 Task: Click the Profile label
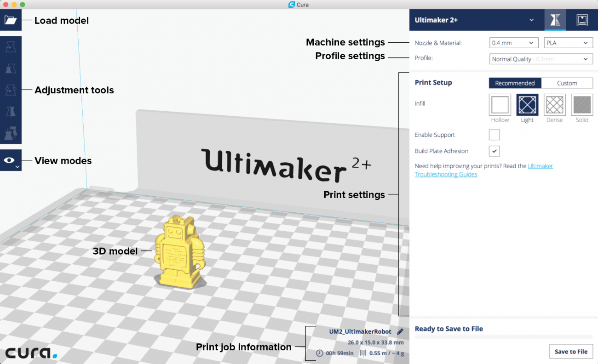pyautogui.click(x=424, y=58)
